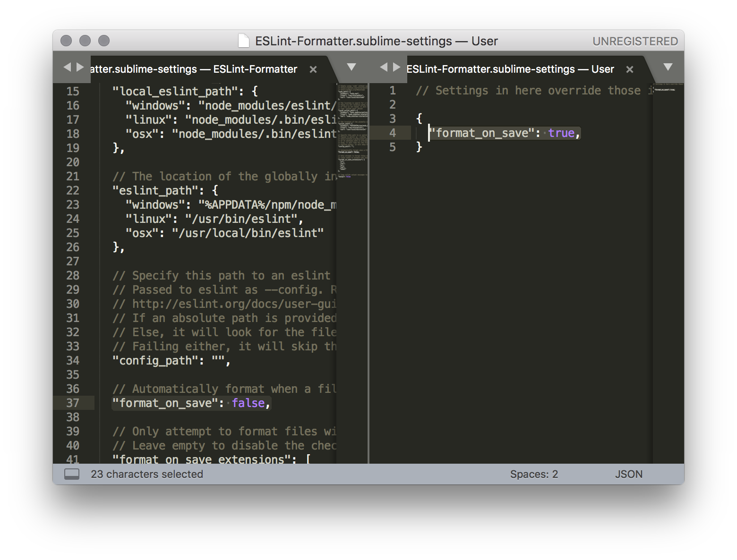
Task: Click the "config_path" setting line
Action: pyautogui.click(x=171, y=360)
